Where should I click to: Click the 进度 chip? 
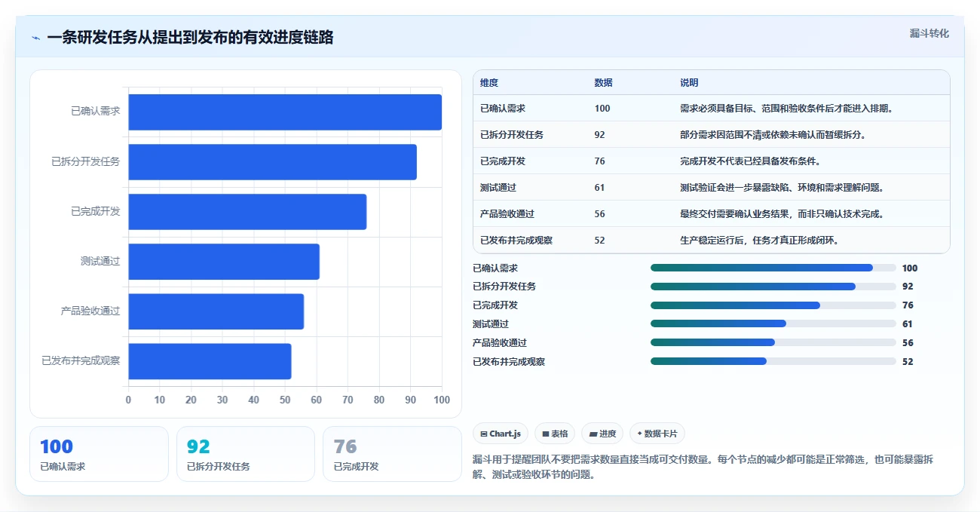click(x=602, y=434)
